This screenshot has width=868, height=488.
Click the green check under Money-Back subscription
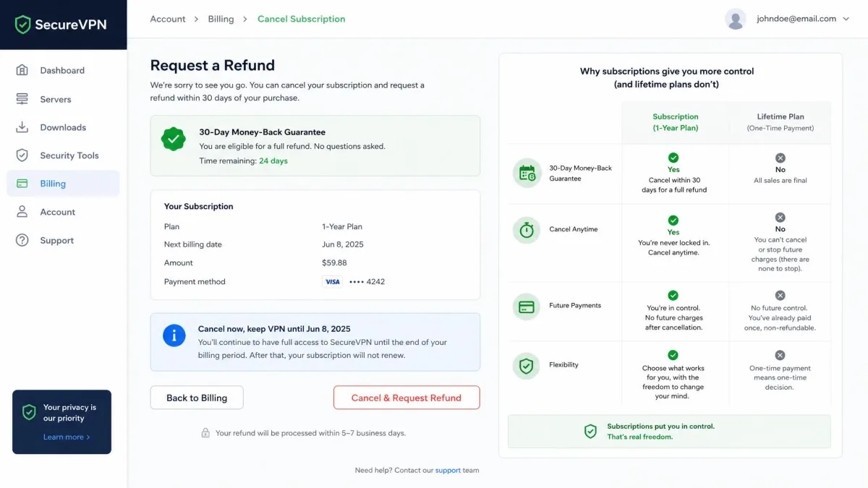point(673,158)
